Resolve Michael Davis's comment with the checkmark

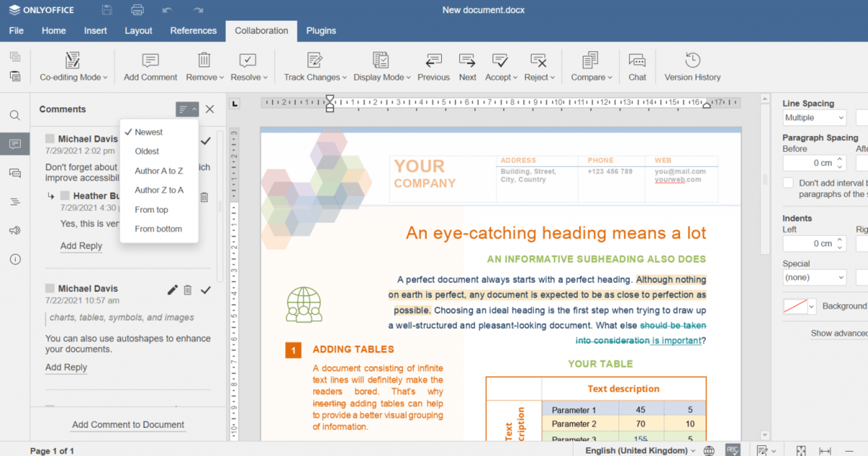click(x=205, y=290)
